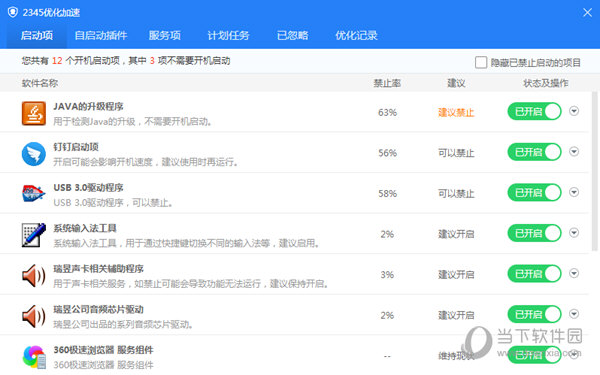The height and width of the screenshot is (375, 600).
Task: Select 瑞昱声卡相关辅助程序 item name
Action: [98, 269]
